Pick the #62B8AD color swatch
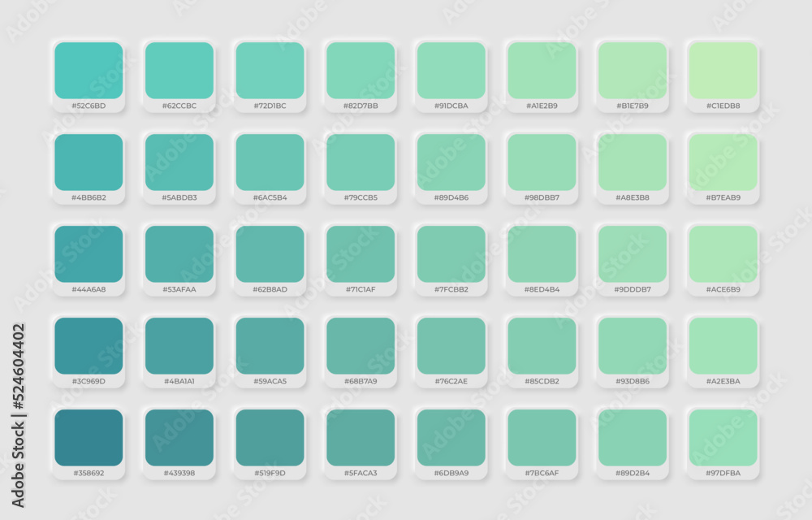The width and height of the screenshot is (812, 520). tap(270, 253)
